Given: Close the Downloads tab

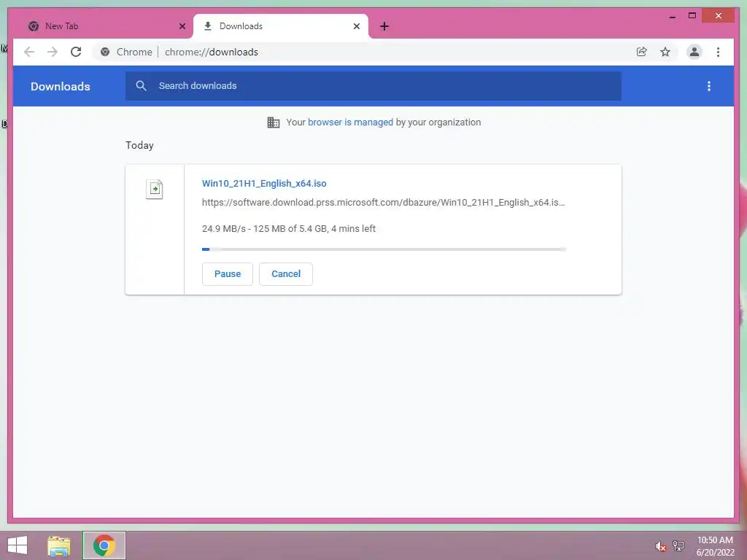Looking at the screenshot, I should pos(356,26).
